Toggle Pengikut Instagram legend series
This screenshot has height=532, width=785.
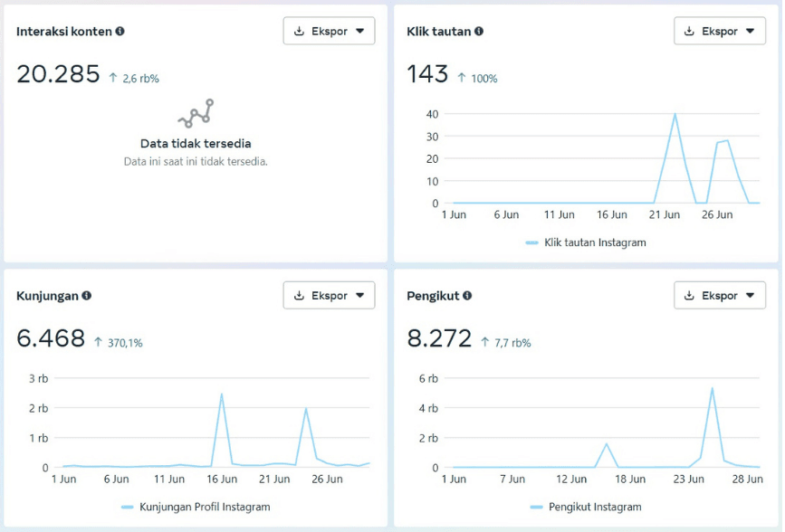pos(586,507)
